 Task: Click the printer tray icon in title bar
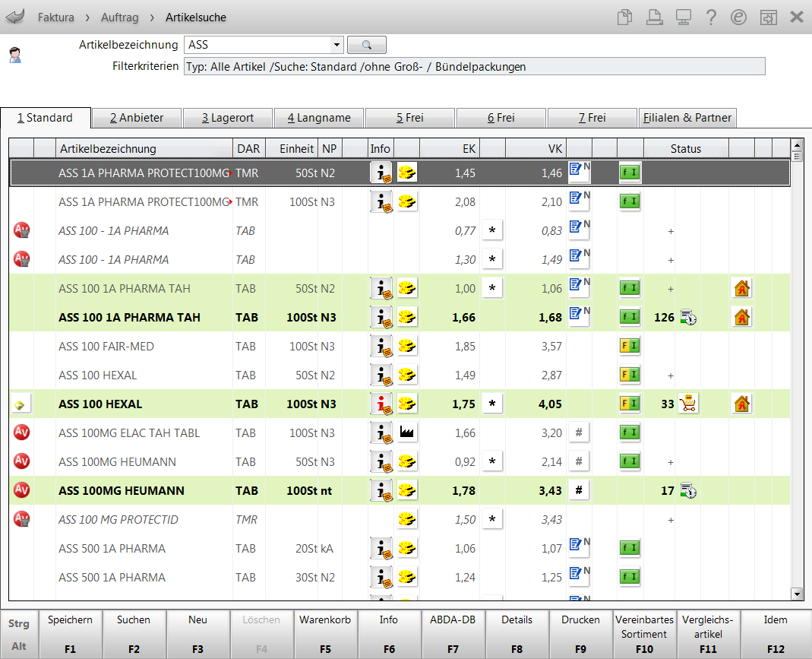(655, 17)
